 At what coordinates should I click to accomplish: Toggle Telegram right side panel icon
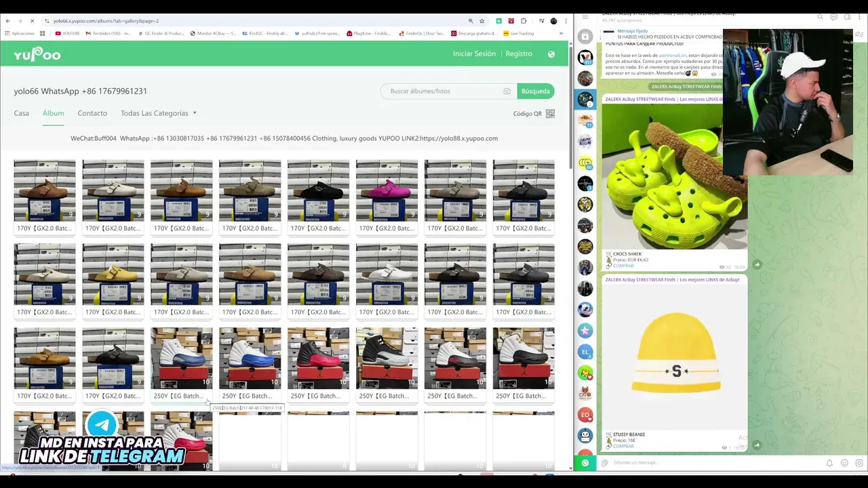(847, 17)
